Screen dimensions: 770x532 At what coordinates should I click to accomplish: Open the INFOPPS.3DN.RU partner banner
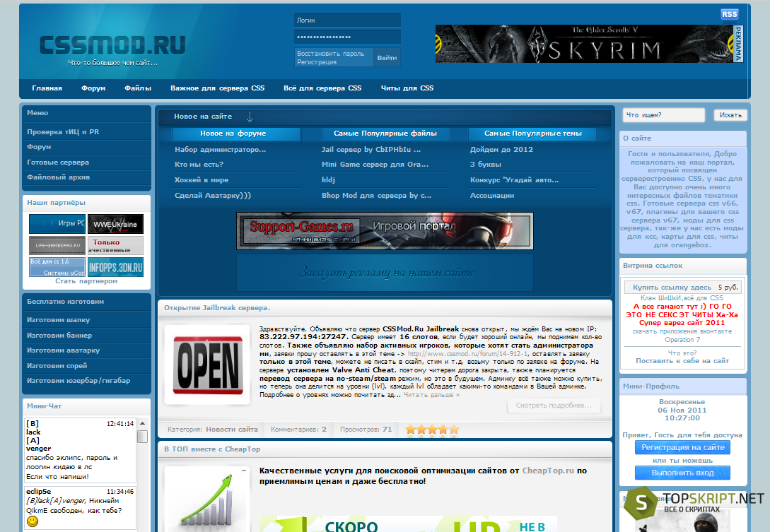pyautogui.click(x=115, y=267)
